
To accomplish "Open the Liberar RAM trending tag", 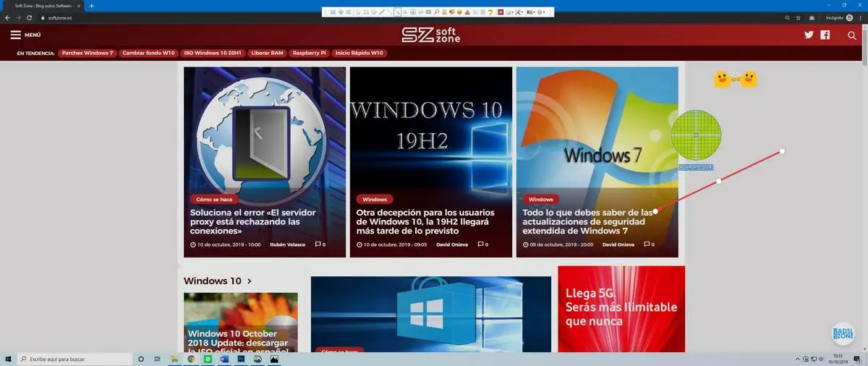I will (267, 53).
